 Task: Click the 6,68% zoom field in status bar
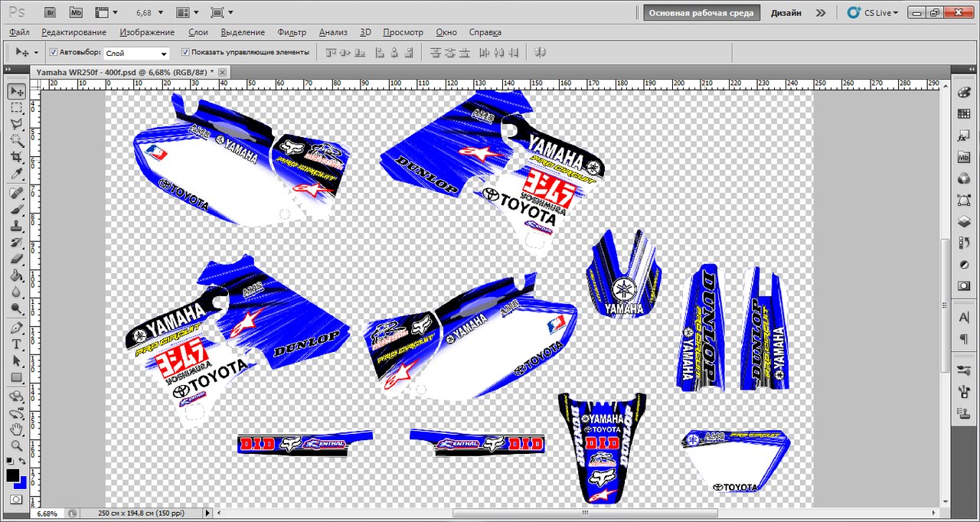tap(47, 513)
